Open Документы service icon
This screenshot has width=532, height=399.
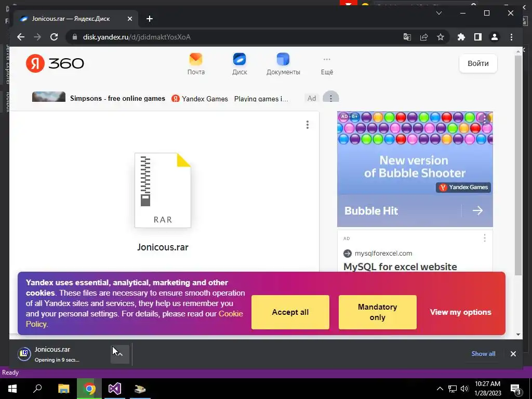click(283, 64)
